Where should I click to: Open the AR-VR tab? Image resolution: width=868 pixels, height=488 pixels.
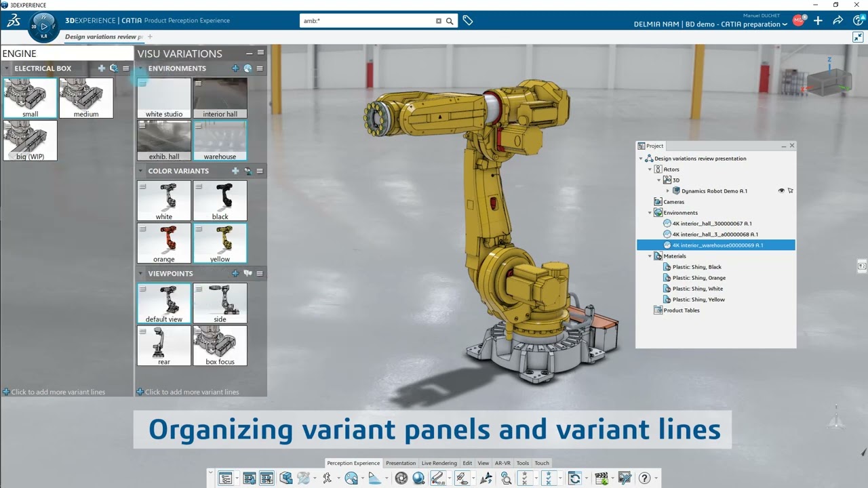502,463
